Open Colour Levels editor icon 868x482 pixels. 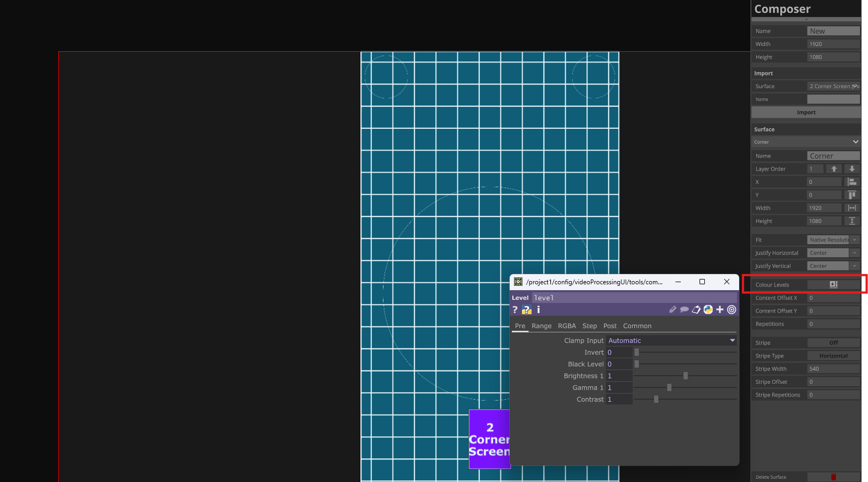tap(833, 285)
